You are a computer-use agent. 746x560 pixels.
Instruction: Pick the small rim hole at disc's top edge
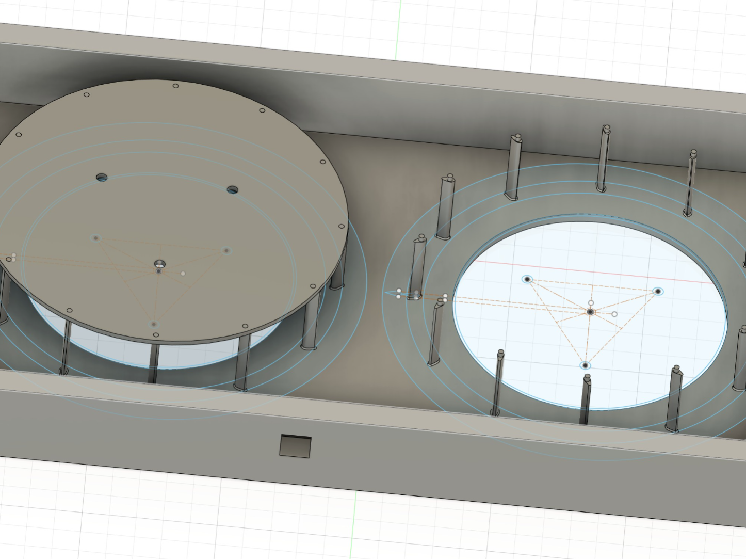coord(175,86)
